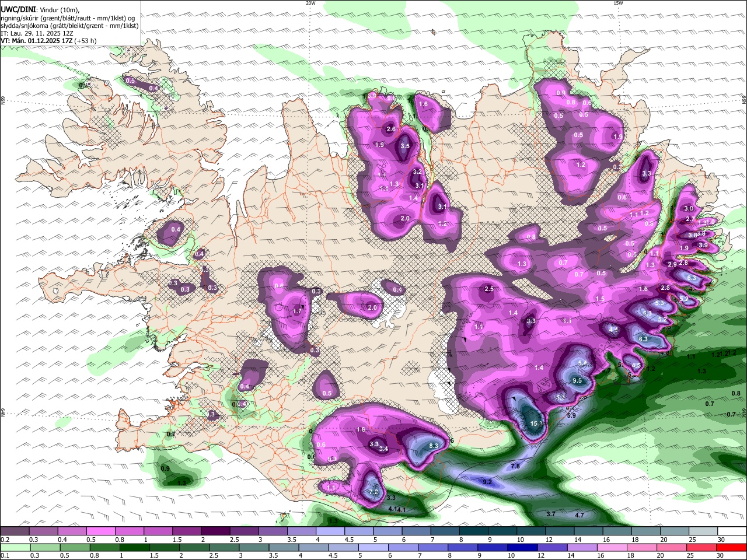
Task: Select the 7.8 rain value label
Action: [x=515, y=466]
